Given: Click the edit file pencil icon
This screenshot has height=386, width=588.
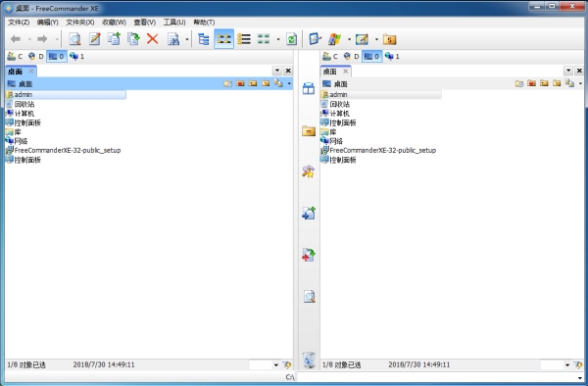Looking at the screenshot, I should coord(94,38).
